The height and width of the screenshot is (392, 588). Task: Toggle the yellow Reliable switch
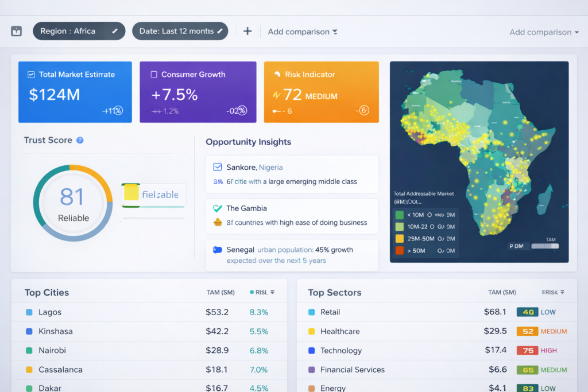(131, 193)
